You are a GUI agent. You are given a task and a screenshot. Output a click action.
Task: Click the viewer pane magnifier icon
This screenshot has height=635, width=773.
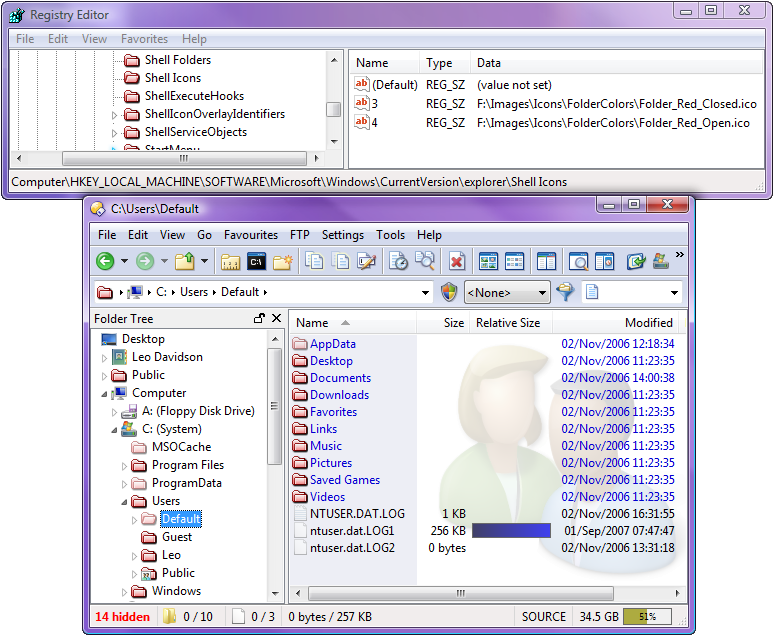[578, 262]
